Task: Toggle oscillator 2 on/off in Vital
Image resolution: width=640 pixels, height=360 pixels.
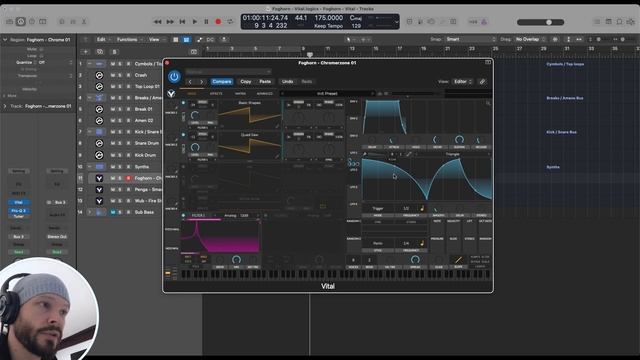Action: (x=183, y=135)
